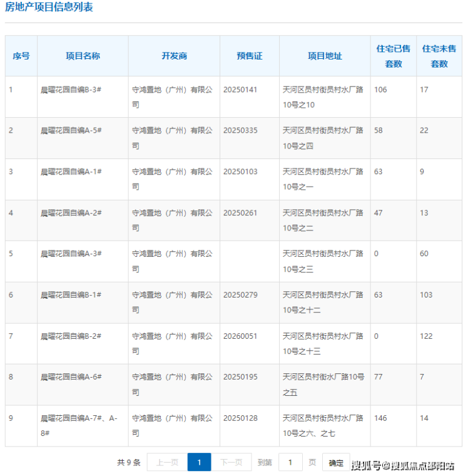The width and height of the screenshot is (463, 476).
Task: Click project 晨曜花园自编A-2#
Action: [x=71, y=213]
